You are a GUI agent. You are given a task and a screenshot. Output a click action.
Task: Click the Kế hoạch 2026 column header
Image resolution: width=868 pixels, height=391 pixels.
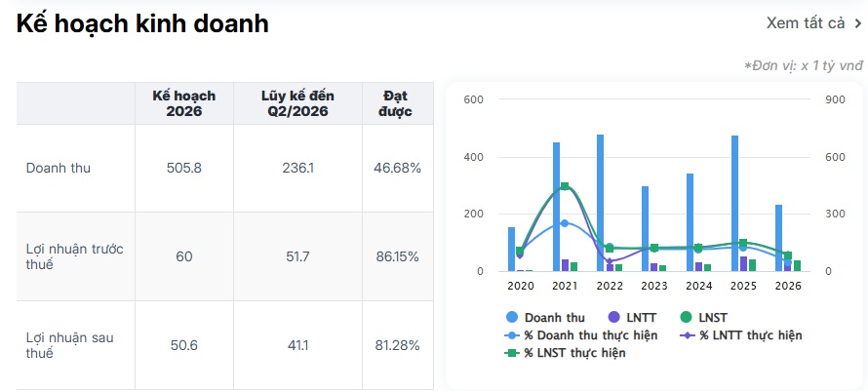click(183, 103)
